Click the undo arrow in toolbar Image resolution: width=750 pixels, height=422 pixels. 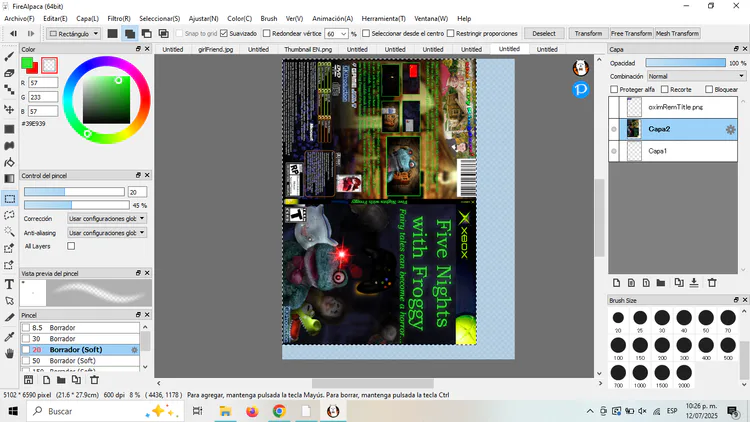click(13, 33)
